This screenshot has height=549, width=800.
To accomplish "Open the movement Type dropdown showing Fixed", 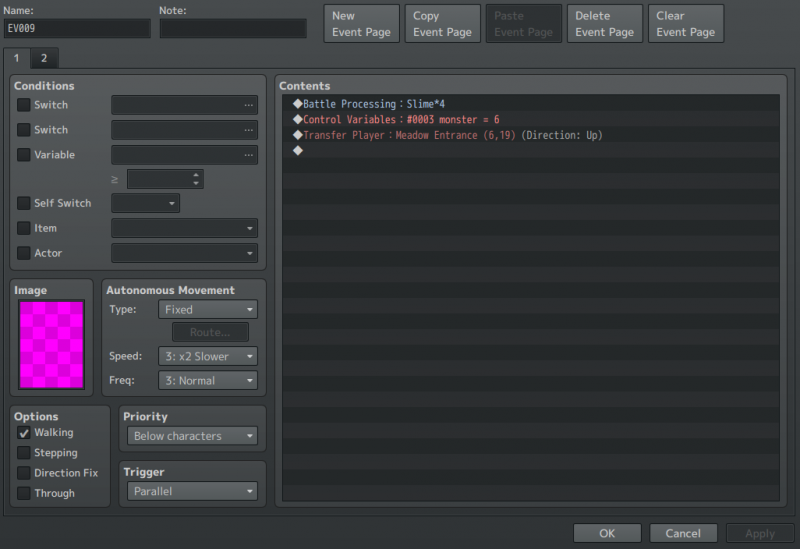I will click(x=208, y=309).
